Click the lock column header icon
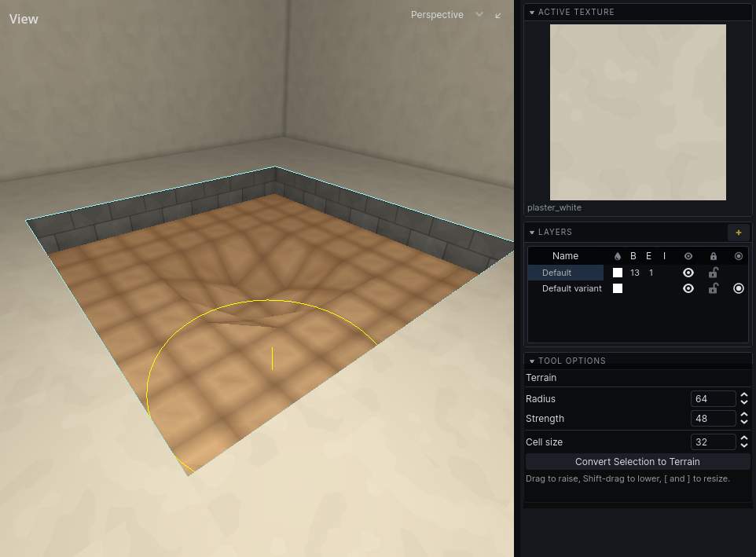 pyautogui.click(x=714, y=256)
